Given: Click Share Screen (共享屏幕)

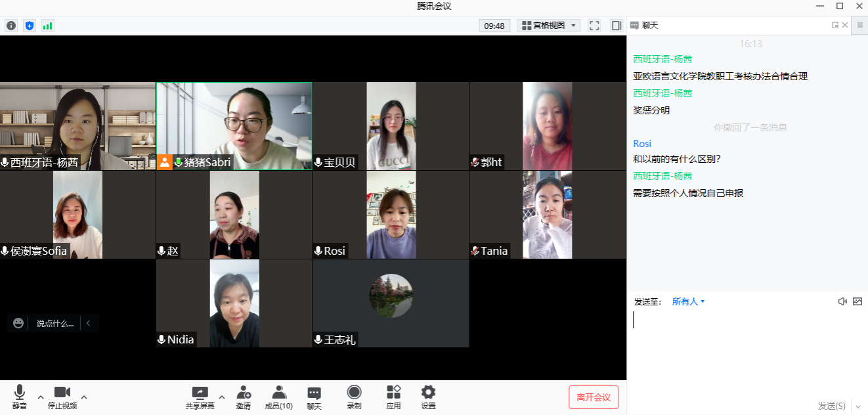Looking at the screenshot, I should (200, 397).
